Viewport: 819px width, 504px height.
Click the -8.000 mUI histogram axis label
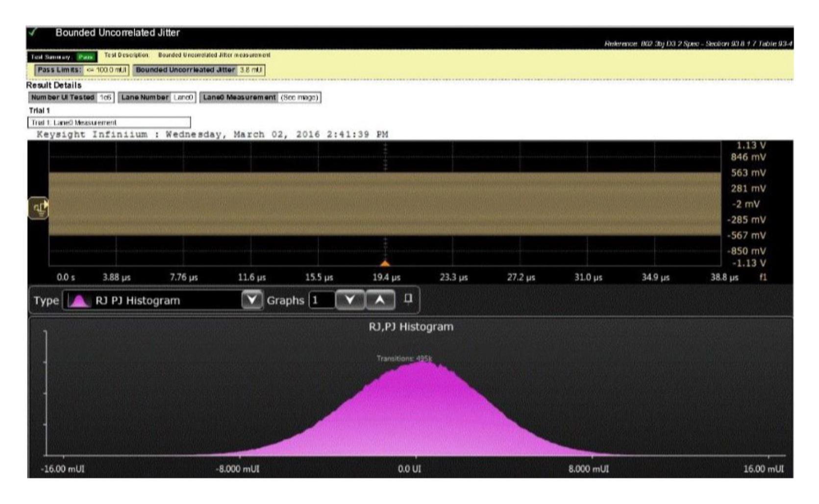(x=238, y=469)
